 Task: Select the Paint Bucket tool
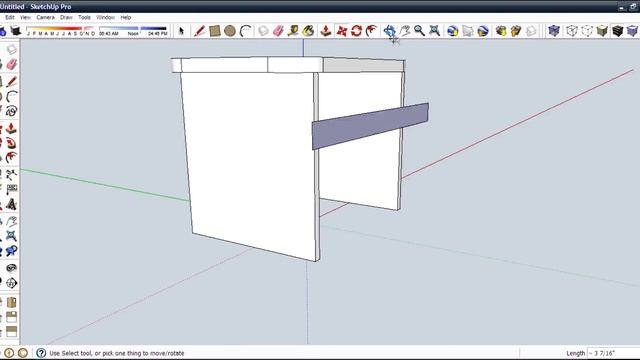(x=309, y=31)
